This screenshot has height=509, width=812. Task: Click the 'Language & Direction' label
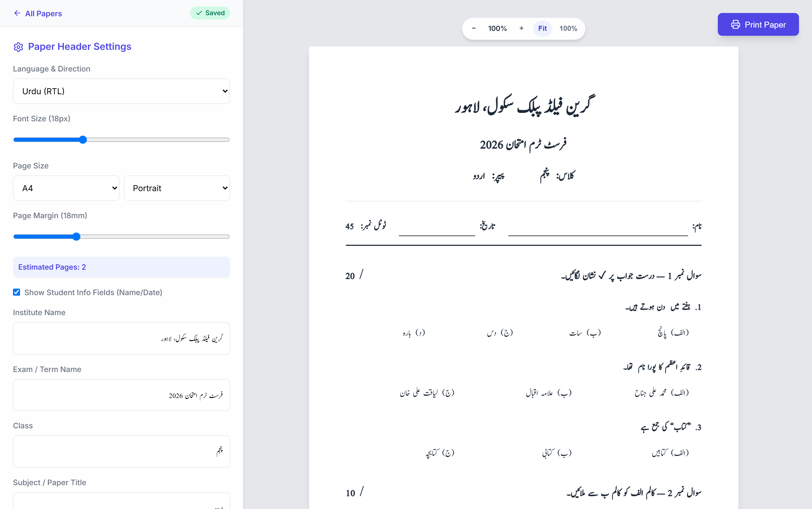click(x=52, y=69)
